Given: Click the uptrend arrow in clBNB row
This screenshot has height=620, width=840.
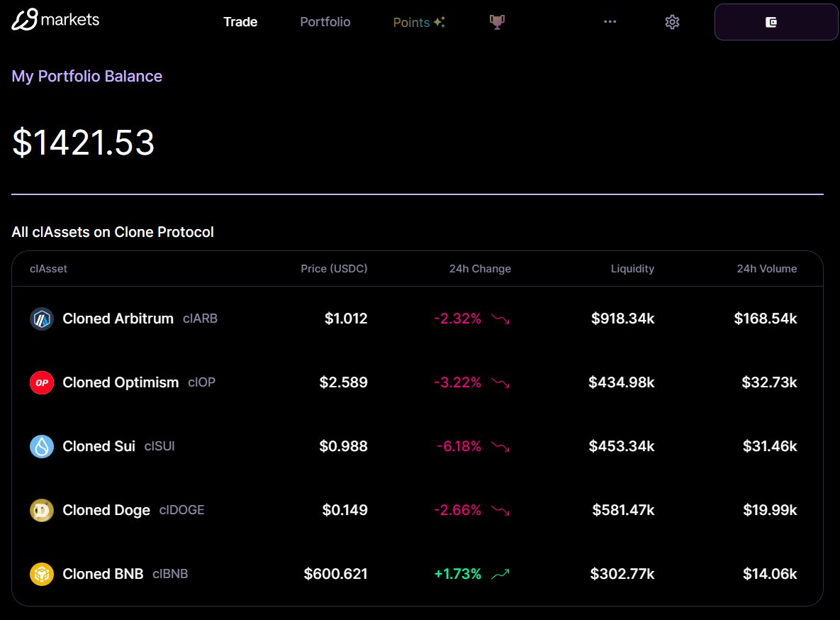Looking at the screenshot, I should click(x=500, y=574).
